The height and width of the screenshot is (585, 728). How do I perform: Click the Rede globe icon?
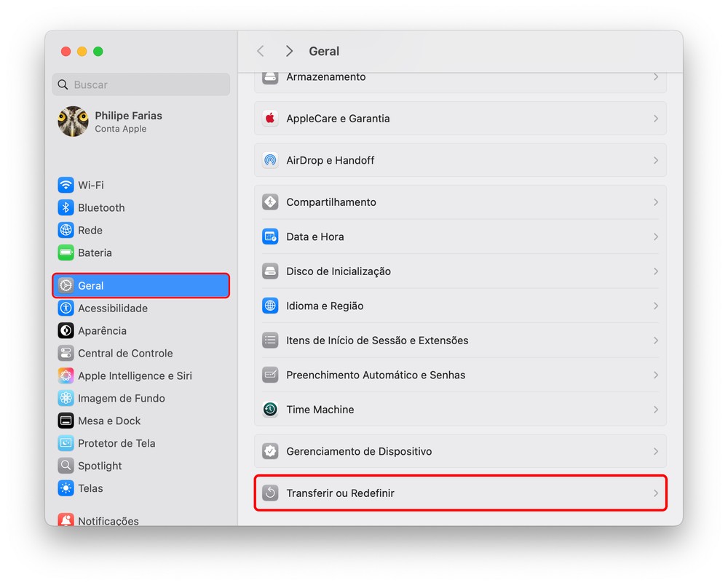tap(66, 230)
